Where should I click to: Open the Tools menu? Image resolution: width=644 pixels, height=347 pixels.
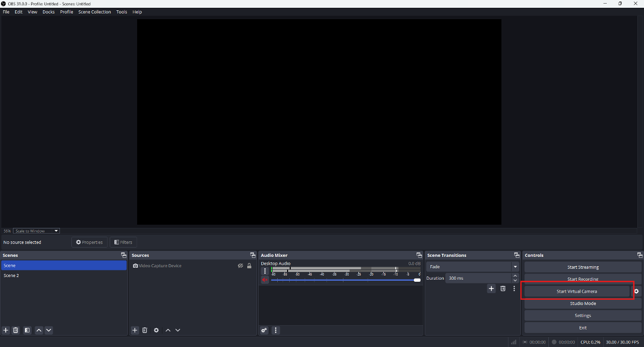121,11
